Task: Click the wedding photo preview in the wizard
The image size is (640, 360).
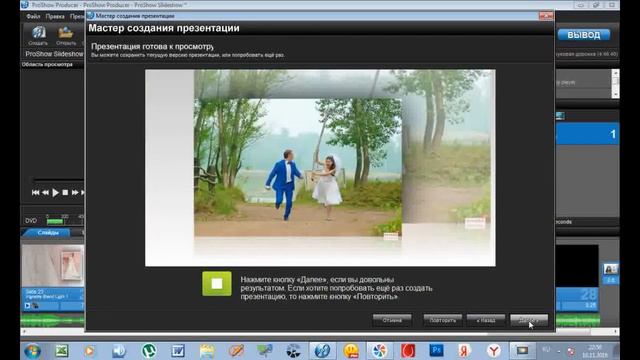Action: point(320,168)
